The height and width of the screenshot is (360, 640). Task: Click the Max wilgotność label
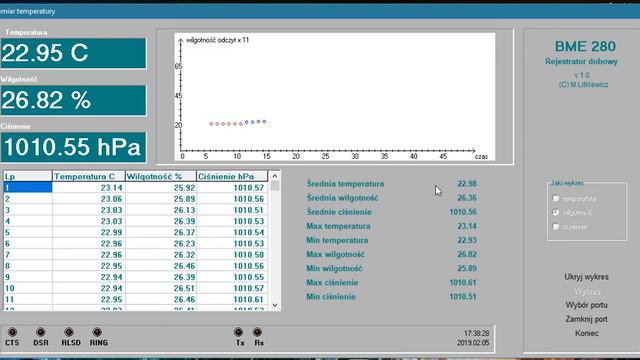(335, 254)
